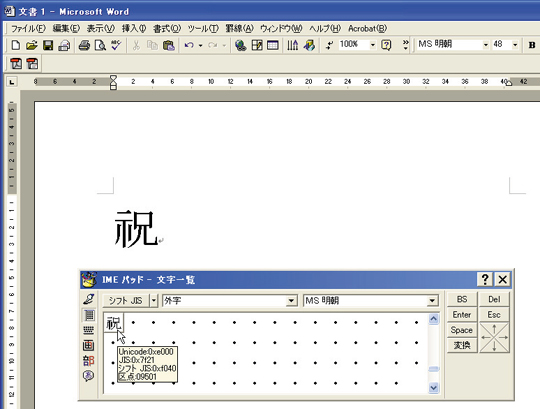This screenshot has height=409, width=540.
Task: Paste from clipboard
Action: point(169,45)
